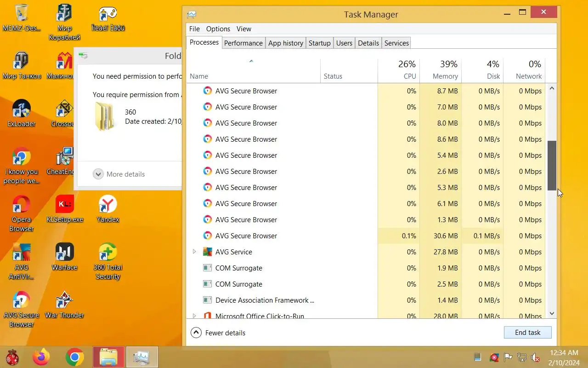Sort processes by the Disk column
This screenshot has height=368, width=588.
tap(482, 70)
